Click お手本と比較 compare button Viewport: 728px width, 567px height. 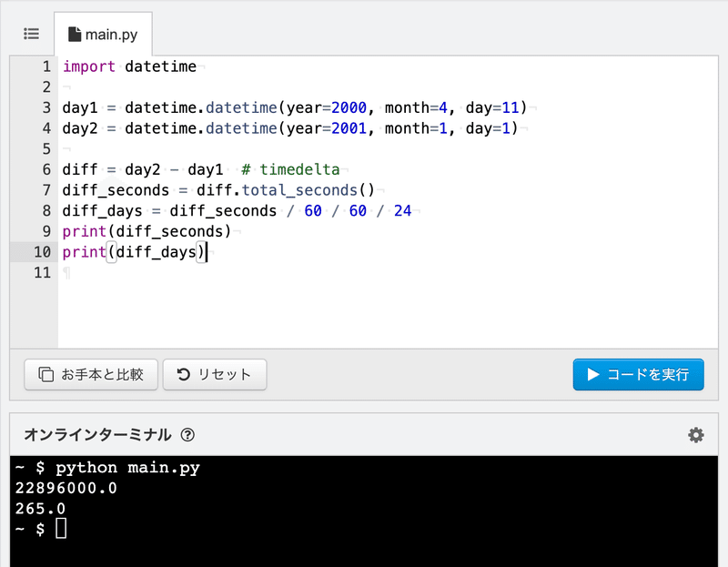coord(91,374)
